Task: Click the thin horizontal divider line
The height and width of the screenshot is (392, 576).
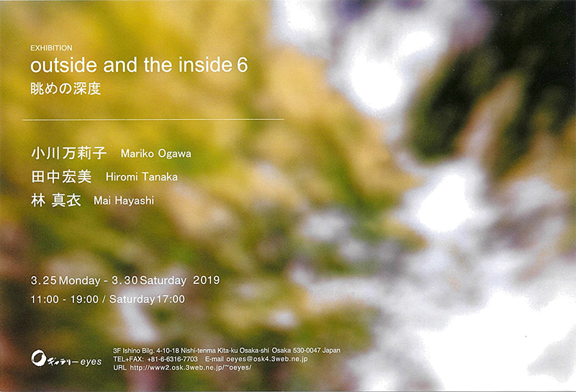Action: click(x=153, y=119)
